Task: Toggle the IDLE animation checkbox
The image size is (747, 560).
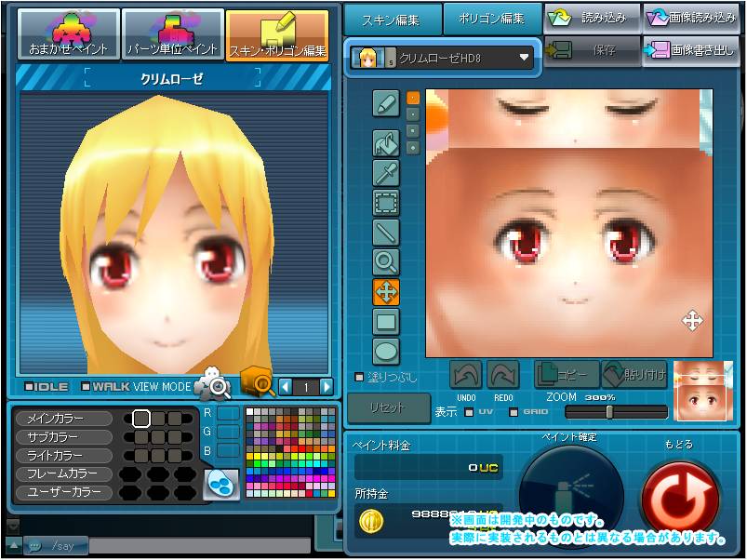Action: pyautogui.click(x=29, y=387)
